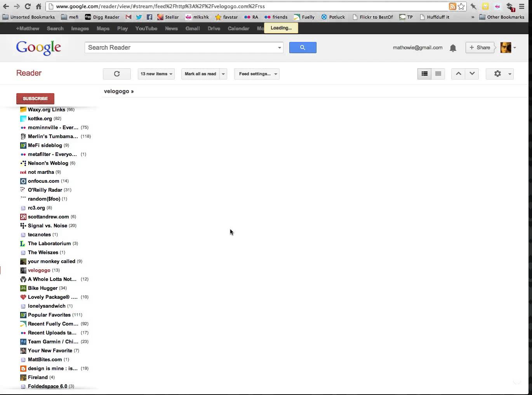Viewport: 532px width, 395px height.
Task: Open the Potluck bookmark
Action: (333, 17)
